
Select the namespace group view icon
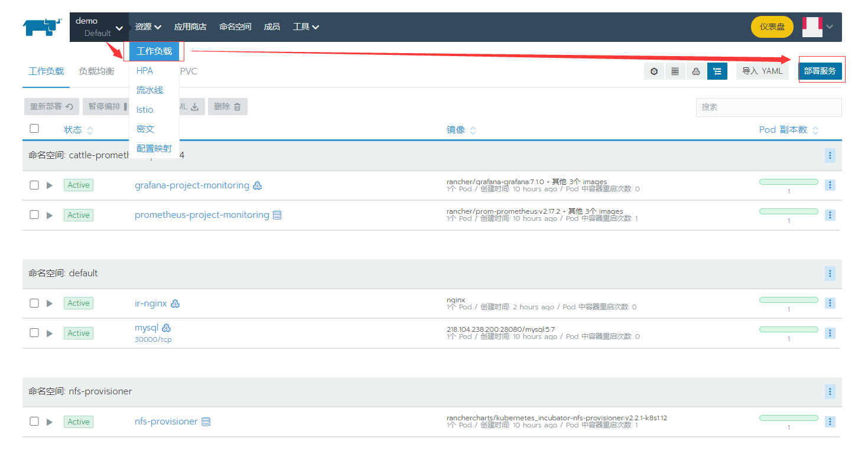(x=717, y=71)
